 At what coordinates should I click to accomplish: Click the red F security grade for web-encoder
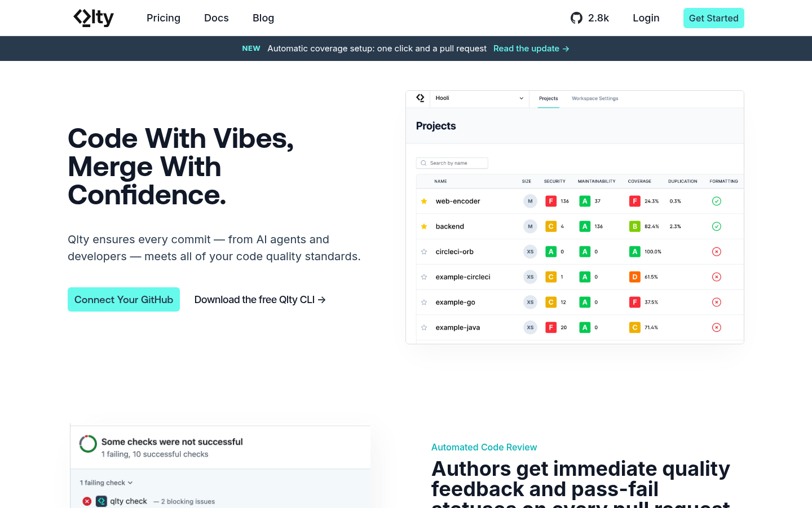tap(551, 201)
